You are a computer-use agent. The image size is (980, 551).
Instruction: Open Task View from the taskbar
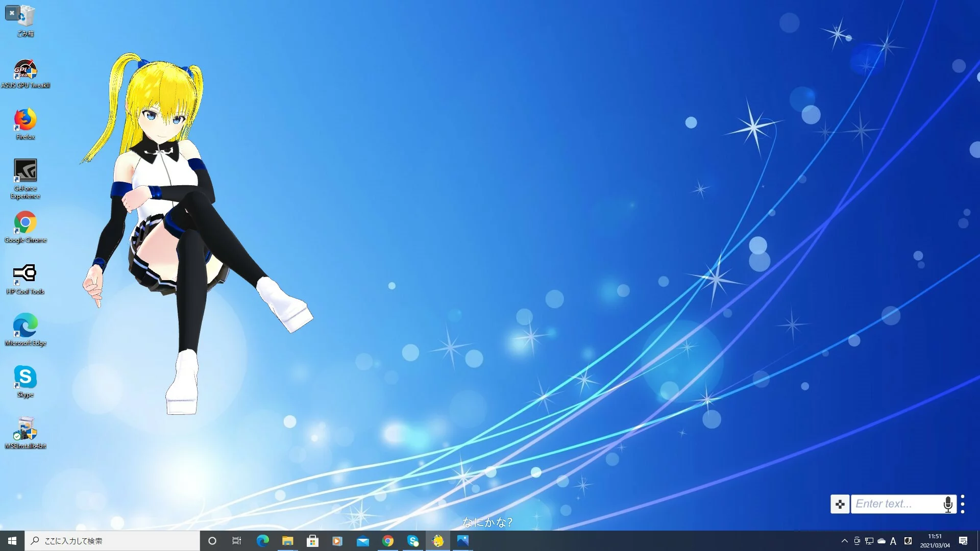pyautogui.click(x=237, y=541)
